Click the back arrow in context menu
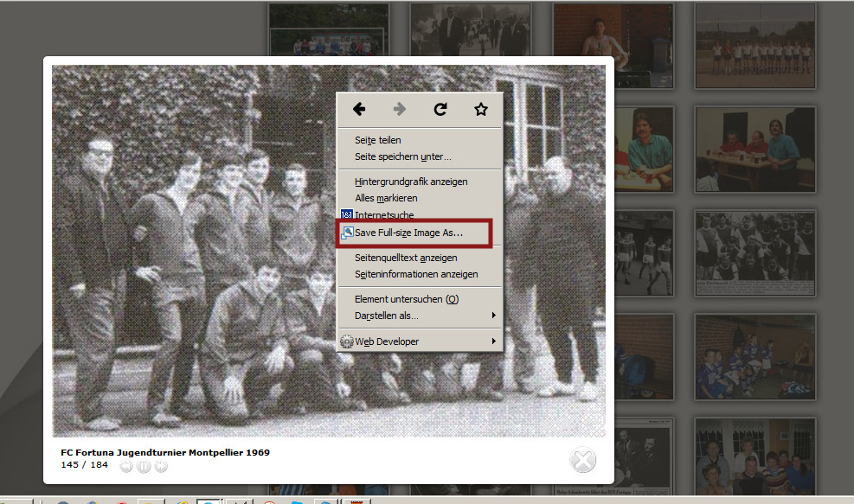Viewport: 854px width, 504px height. [x=359, y=110]
